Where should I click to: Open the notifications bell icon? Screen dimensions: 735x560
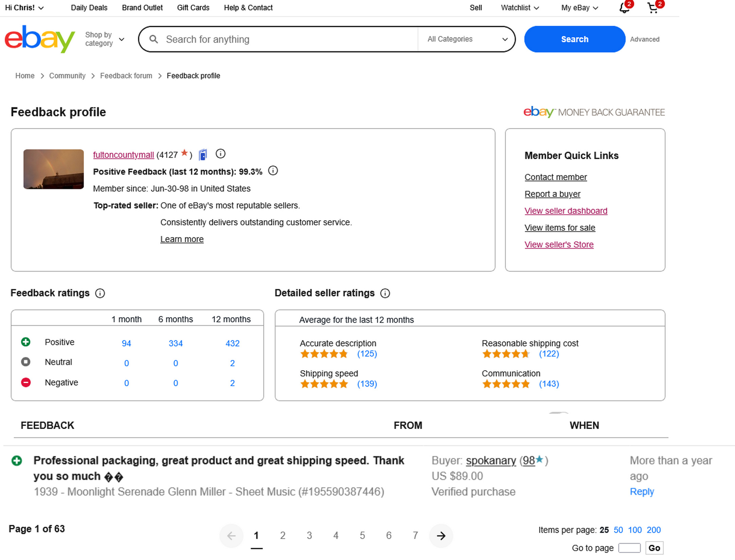624,8
